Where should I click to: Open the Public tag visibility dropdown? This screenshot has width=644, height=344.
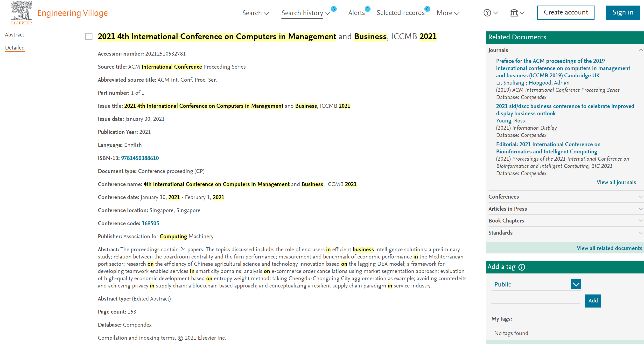click(x=576, y=284)
